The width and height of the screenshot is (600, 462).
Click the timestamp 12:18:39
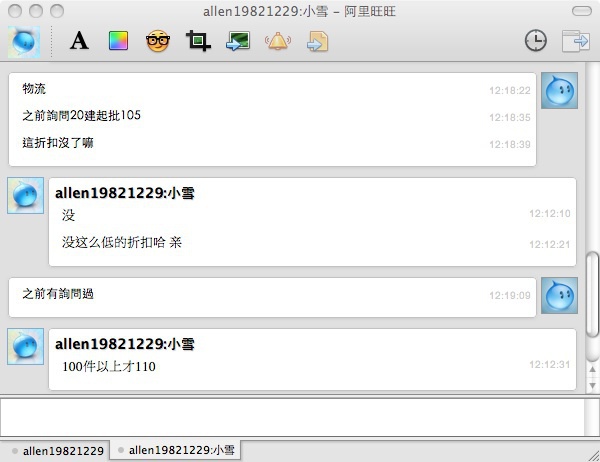[510, 144]
